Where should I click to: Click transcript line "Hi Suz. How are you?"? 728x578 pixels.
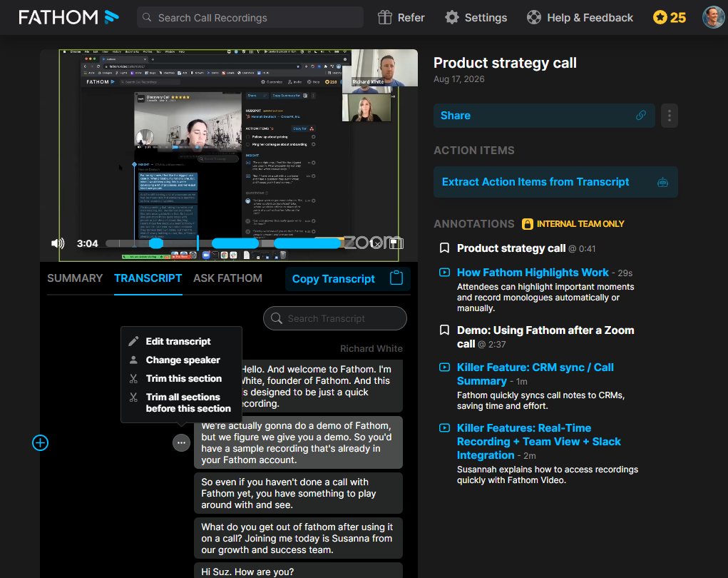tap(298, 571)
